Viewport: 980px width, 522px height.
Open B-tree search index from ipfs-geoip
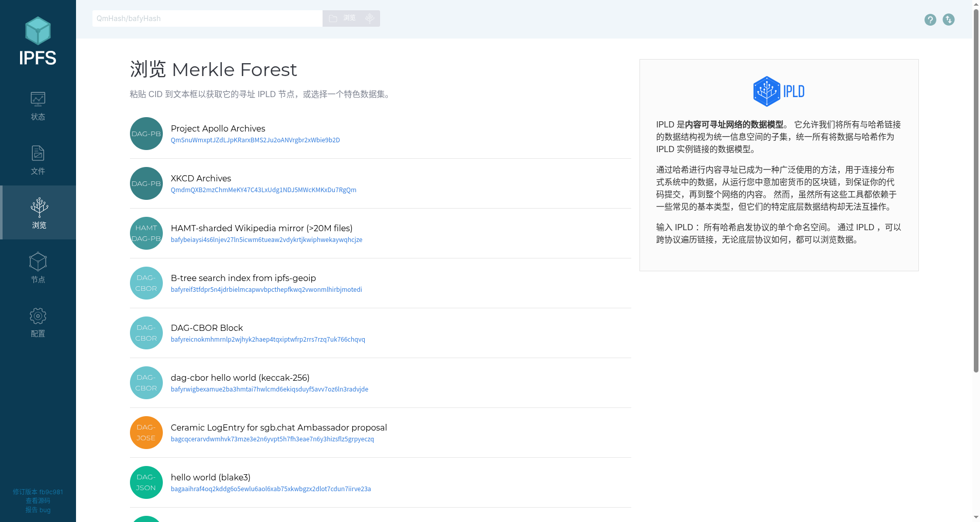(243, 278)
